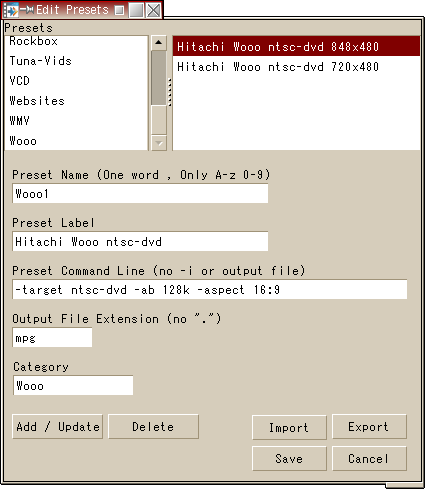Click the scroll down arrow of the category list
This screenshot has width=425, height=489.
[159, 143]
